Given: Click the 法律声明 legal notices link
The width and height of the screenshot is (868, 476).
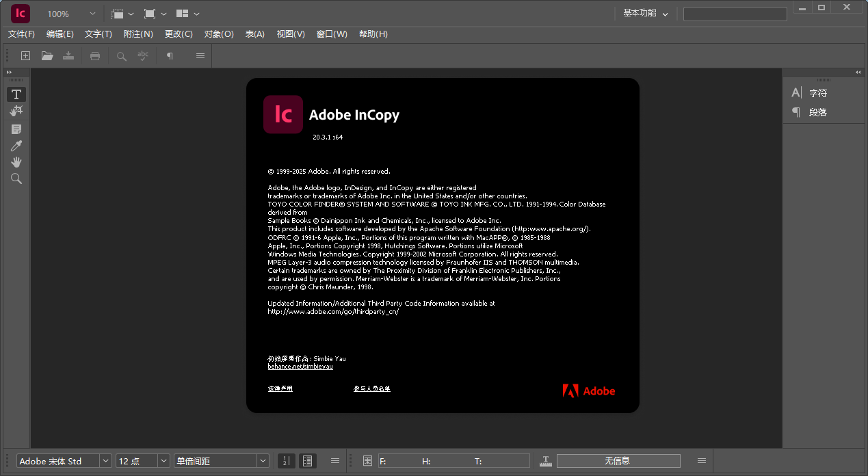Looking at the screenshot, I should (x=280, y=388).
